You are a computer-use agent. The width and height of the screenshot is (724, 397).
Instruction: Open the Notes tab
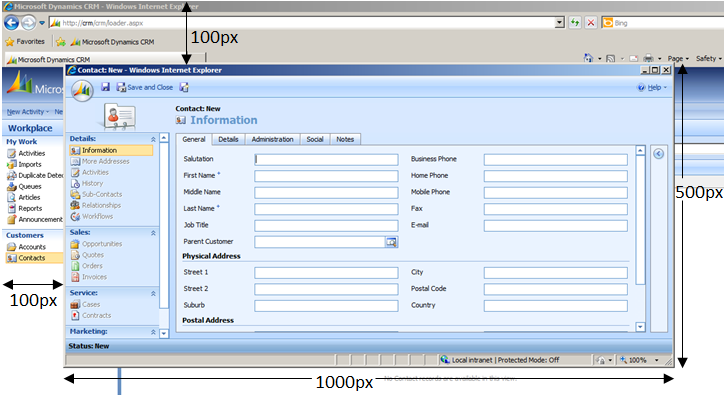(x=345, y=139)
